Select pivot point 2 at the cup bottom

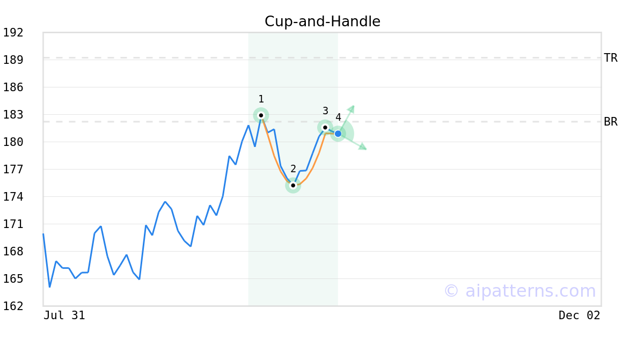click(293, 186)
